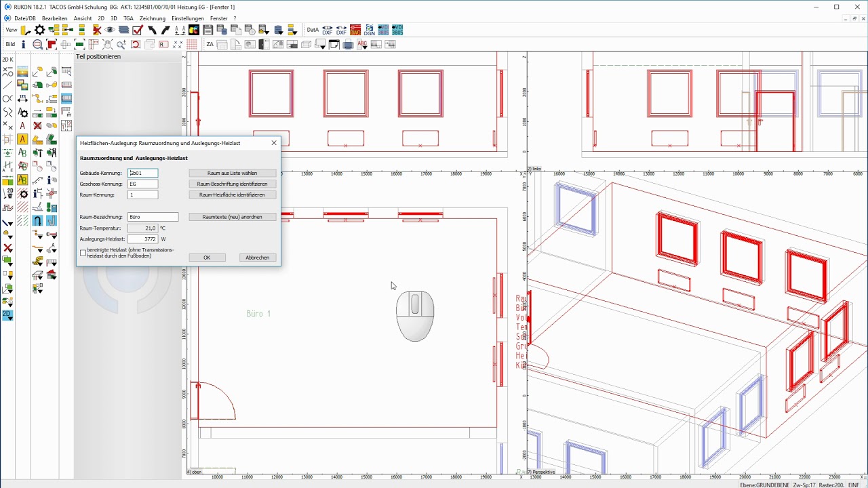Viewport: 868px width, 488px height.
Task: Click the red checkmark checkbox toolbar icon
Action: coord(138,30)
